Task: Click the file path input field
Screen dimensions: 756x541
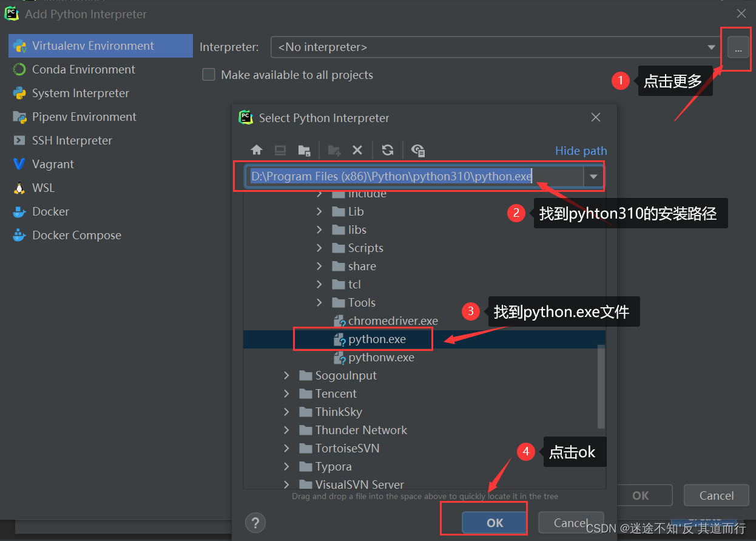Action: (415, 177)
